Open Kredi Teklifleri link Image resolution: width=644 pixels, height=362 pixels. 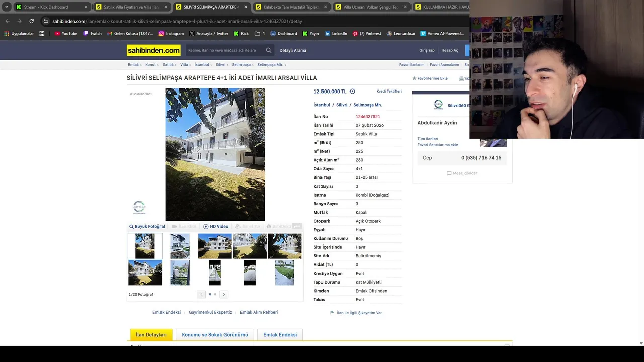(389, 92)
